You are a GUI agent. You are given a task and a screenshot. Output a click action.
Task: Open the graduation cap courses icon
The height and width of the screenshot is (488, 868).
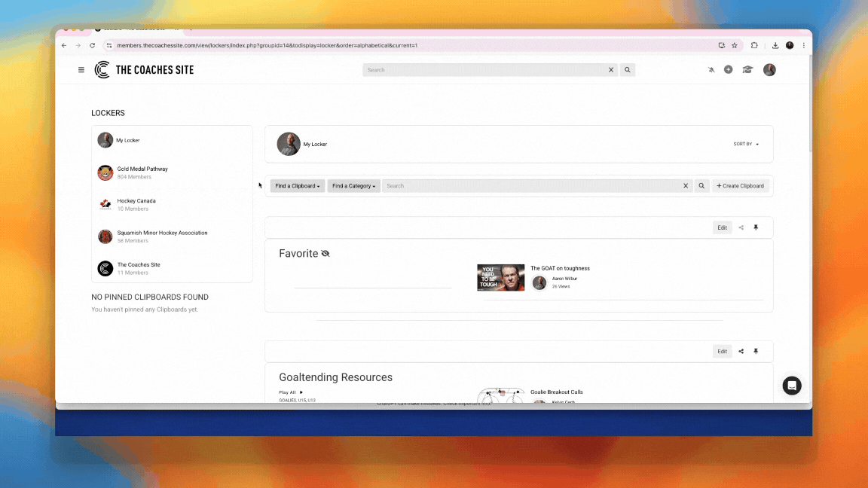[747, 70]
